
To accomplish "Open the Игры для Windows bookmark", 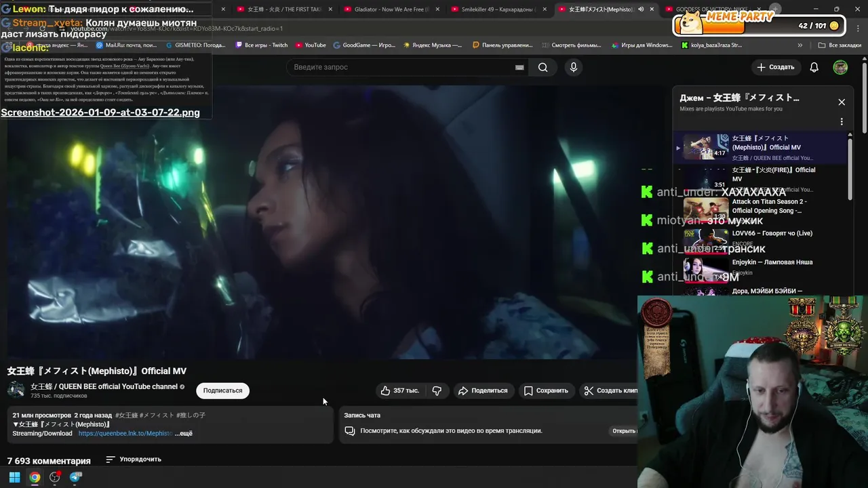I will point(642,45).
